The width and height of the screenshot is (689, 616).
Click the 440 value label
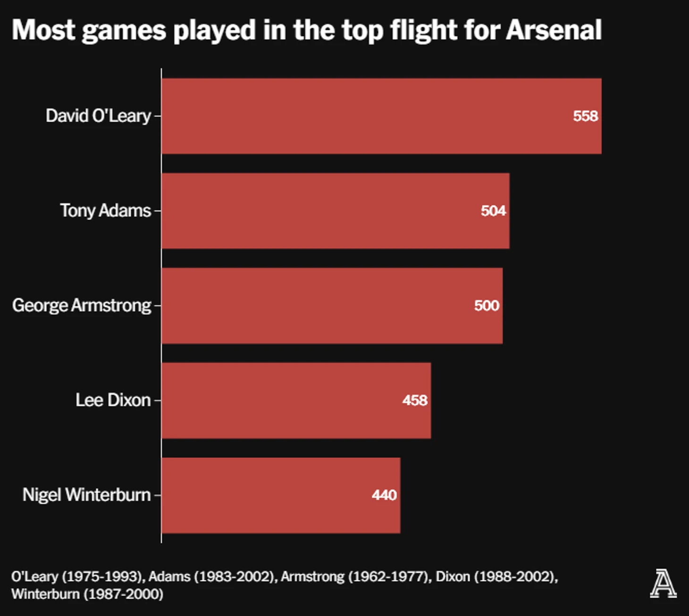(x=384, y=495)
